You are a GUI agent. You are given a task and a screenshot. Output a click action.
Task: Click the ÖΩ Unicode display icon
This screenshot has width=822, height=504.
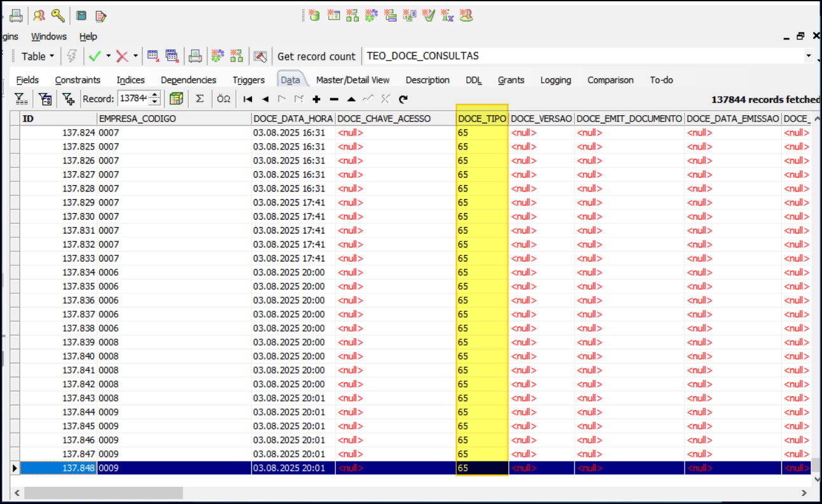tap(223, 99)
